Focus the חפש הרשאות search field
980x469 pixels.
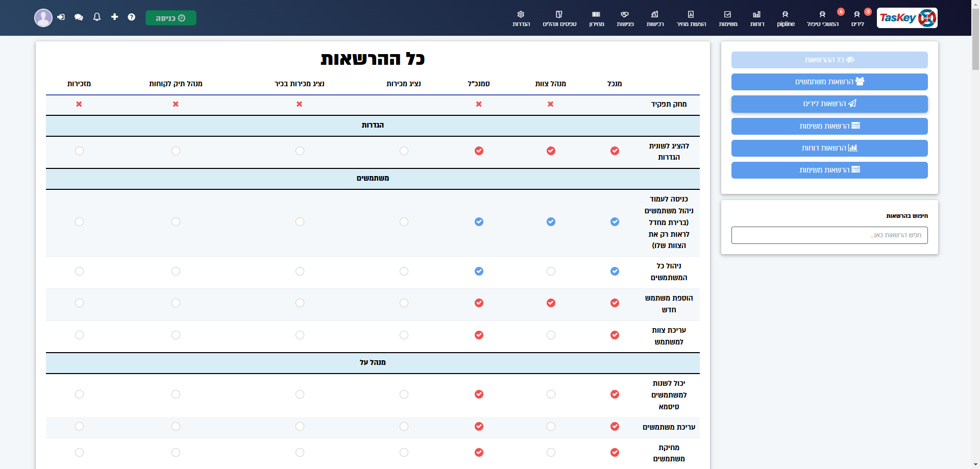[x=829, y=235]
